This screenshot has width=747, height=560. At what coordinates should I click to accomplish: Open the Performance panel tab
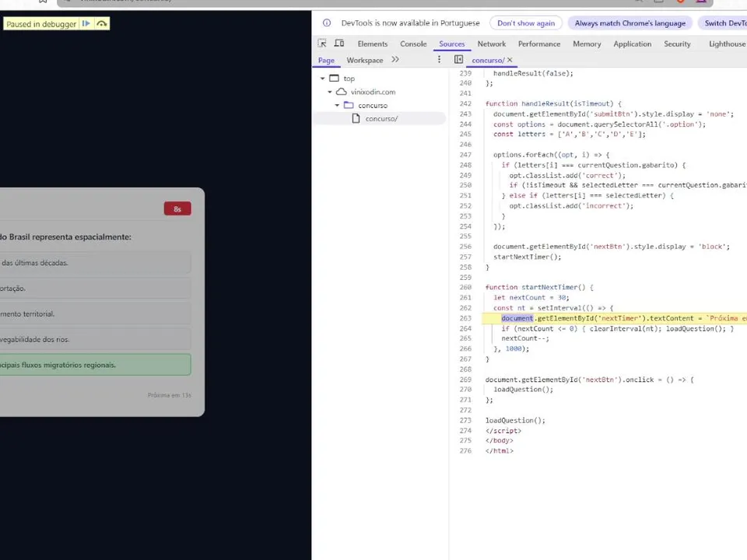pos(539,44)
